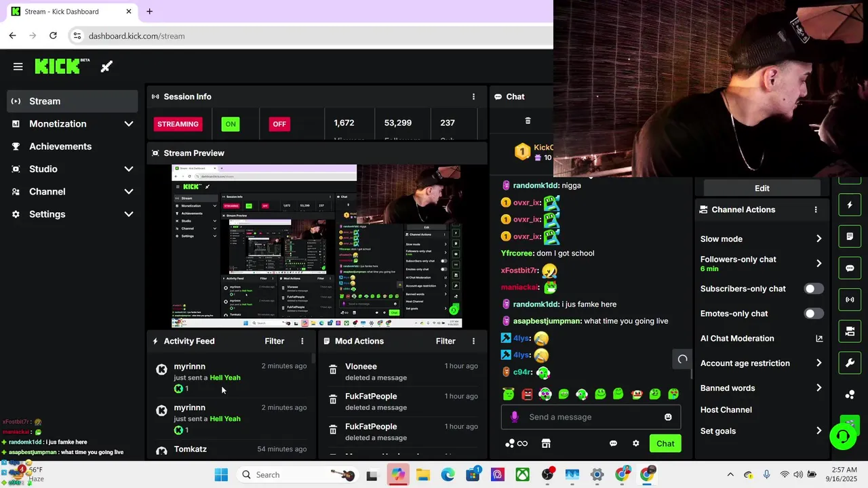Open Followers-only chat options arrow
Image resolution: width=868 pixels, height=488 pixels.
(818, 263)
